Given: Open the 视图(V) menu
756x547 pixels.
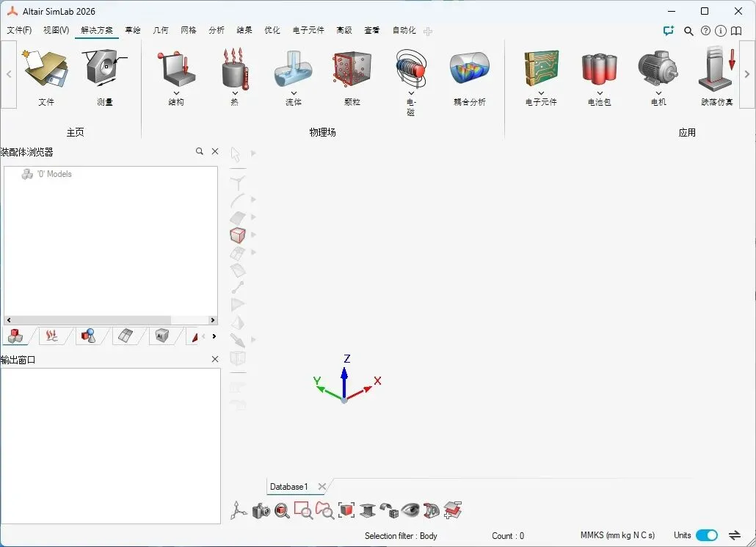Looking at the screenshot, I should pyautogui.click(x=57, y=30).
